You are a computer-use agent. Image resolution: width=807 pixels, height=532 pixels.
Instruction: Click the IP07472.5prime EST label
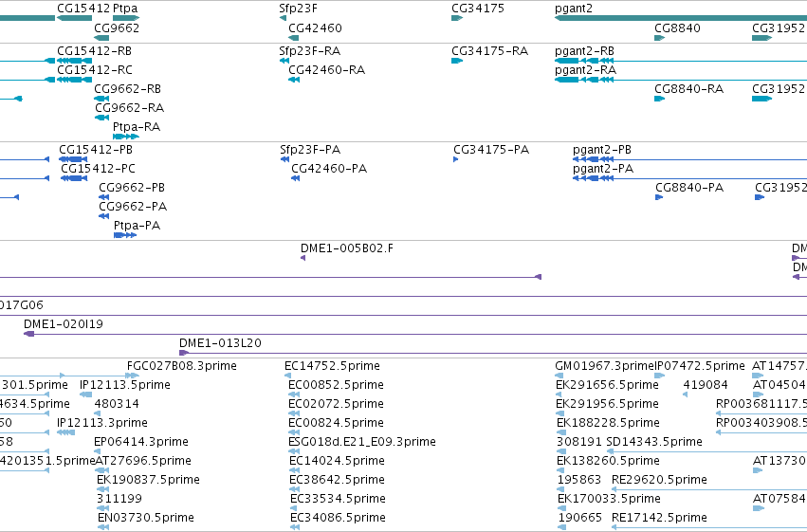click(x=700, y=366)
